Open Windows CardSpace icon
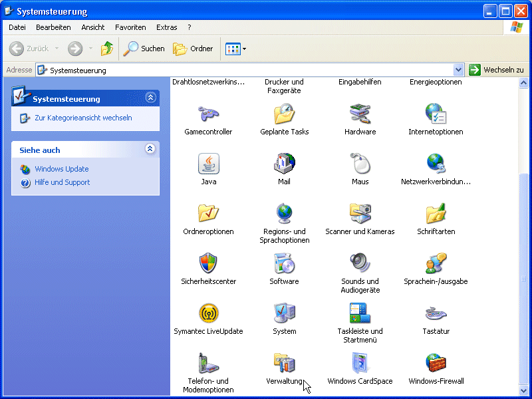The height and width of the screenshot is (399, 532). pos(360,363)
